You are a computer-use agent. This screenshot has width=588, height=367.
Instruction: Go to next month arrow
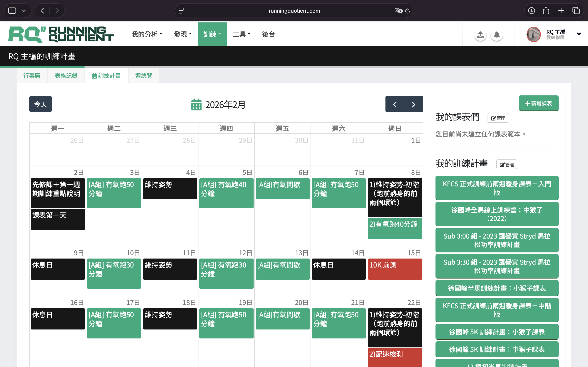pos(414,104)
